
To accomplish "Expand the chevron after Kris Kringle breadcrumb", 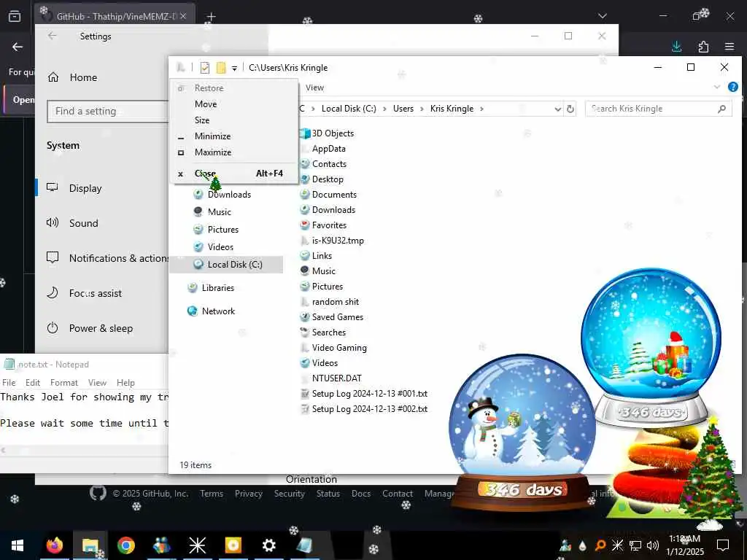I will click(481, 109).
